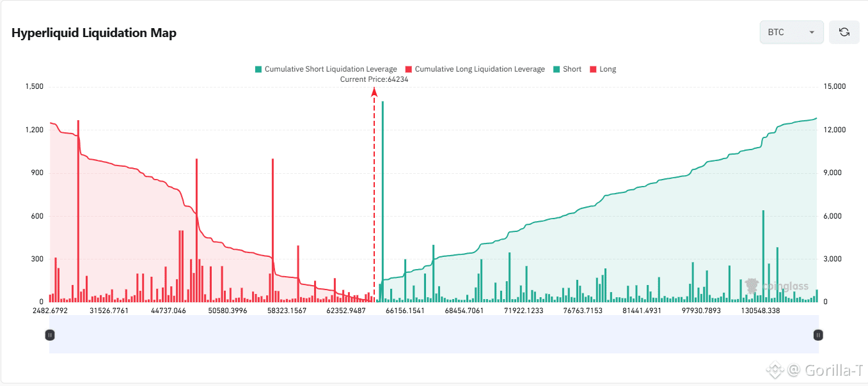The width and height of the screenshot is (868, 386).
Task: Toggle the Long series legend item
Action: 603,69
